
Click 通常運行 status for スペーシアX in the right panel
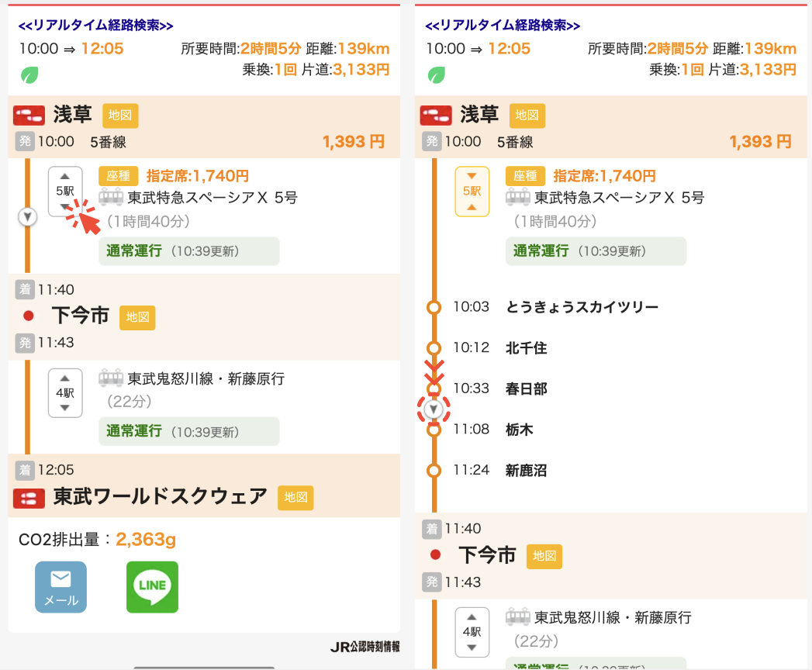click(x=596, y=251)
